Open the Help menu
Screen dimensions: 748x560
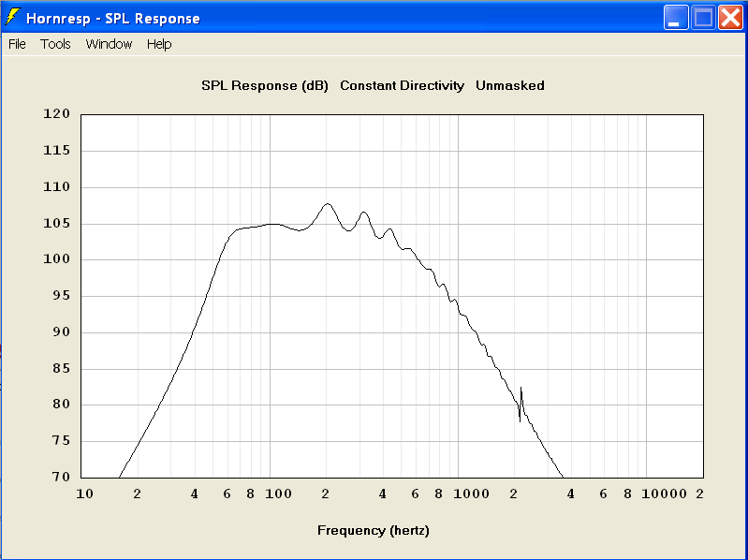(159, 44)
